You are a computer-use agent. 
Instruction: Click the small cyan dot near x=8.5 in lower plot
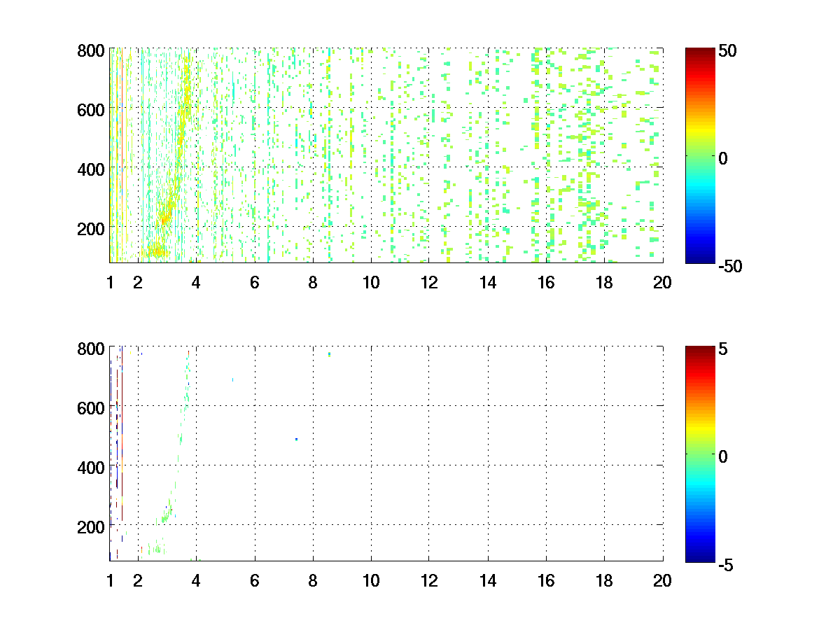(x=329, y=354)
